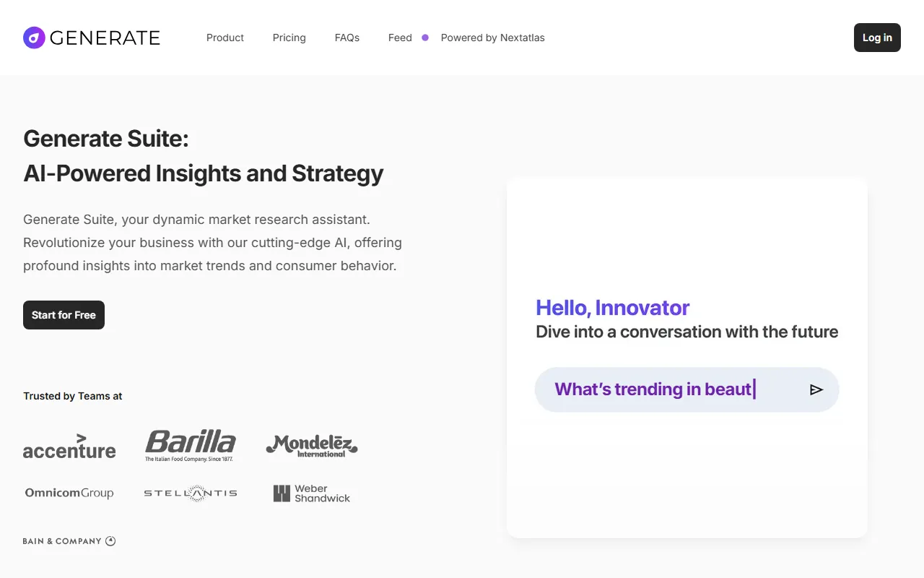Click the Mondelez International logo
Image resolution: width=924 pixels, height=578 pixels.
click(x=311, y=444)
